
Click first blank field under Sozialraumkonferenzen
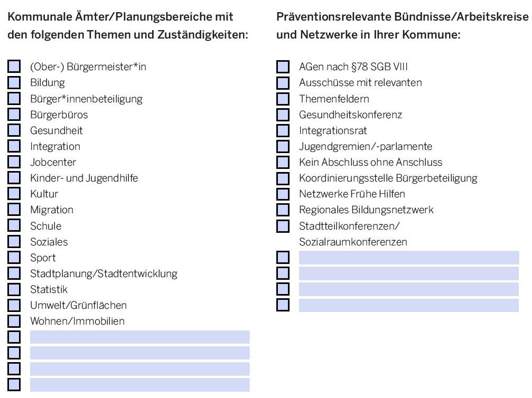click(409, 258)
